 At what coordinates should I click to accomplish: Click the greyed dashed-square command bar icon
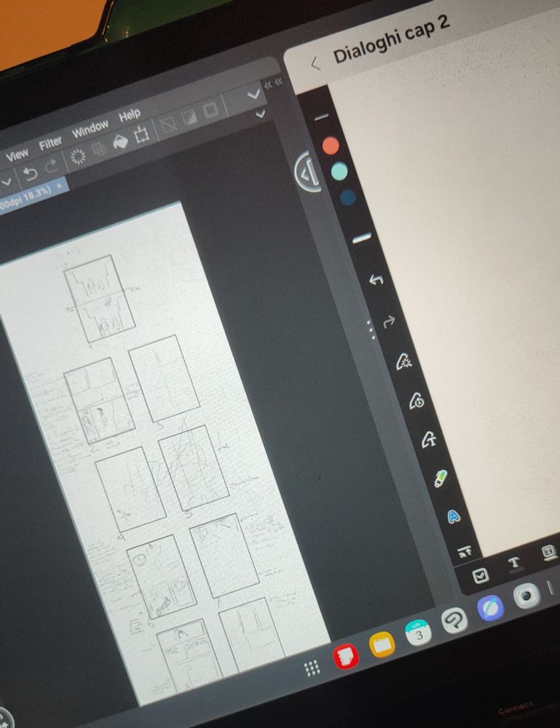coord(99,149)
